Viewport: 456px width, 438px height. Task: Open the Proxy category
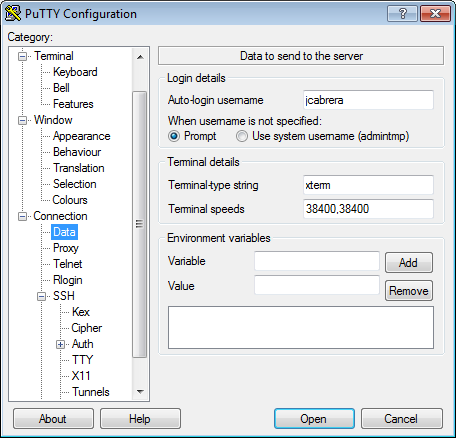[66, 248]
